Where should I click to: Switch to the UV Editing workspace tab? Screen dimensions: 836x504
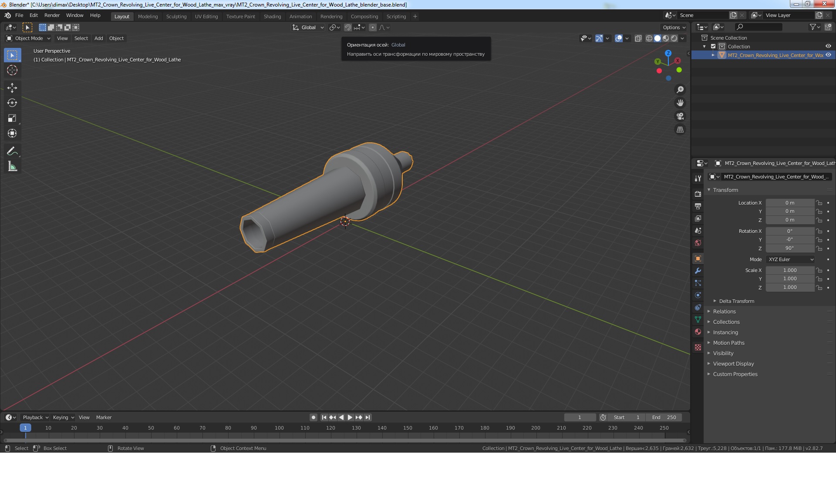[x=206, y=17]
